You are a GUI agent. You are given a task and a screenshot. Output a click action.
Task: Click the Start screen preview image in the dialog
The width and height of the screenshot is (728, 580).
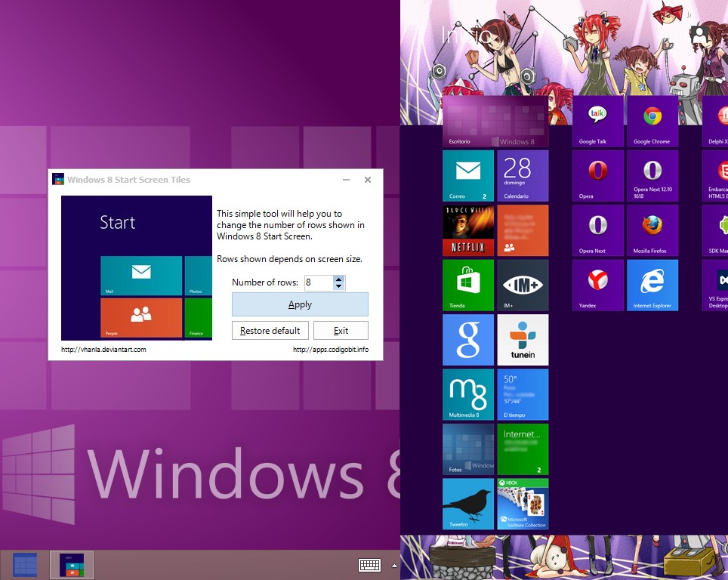point(137,268)
